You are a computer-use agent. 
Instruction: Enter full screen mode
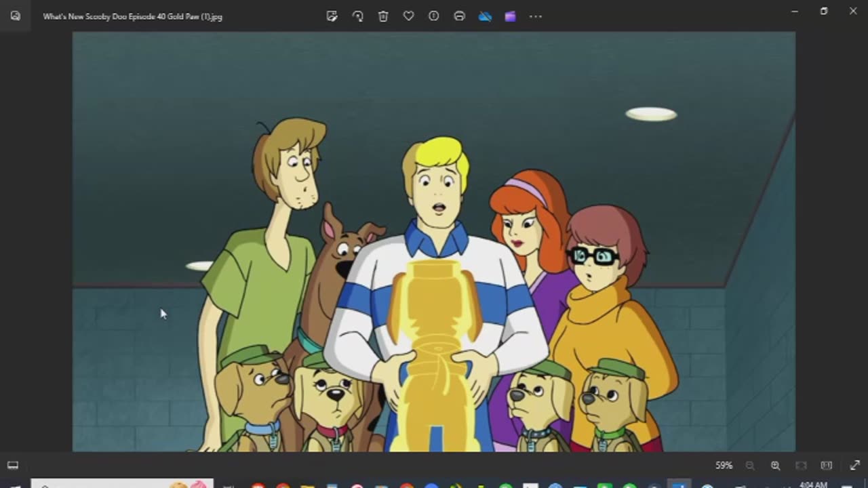click(854, 466)
